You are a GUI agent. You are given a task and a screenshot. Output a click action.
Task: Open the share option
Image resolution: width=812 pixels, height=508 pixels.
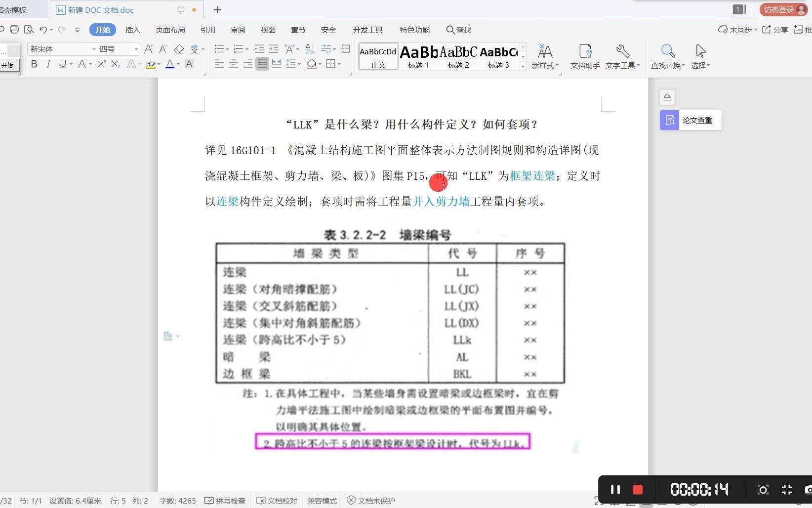(x=775, y=30)
